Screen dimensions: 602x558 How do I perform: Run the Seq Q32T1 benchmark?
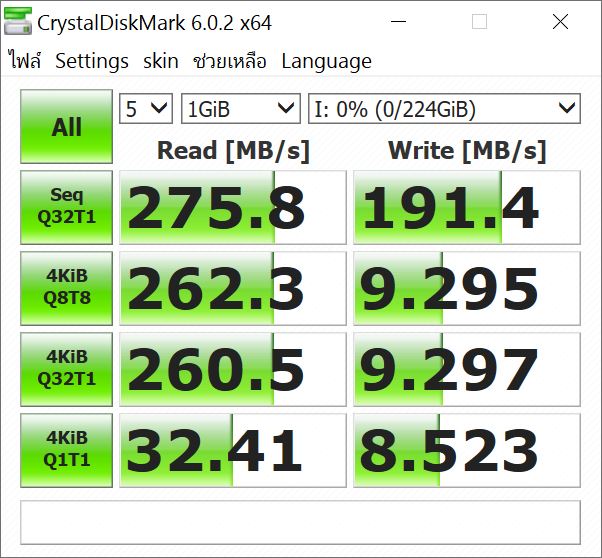pyautogui.click(x=67, y=207)
